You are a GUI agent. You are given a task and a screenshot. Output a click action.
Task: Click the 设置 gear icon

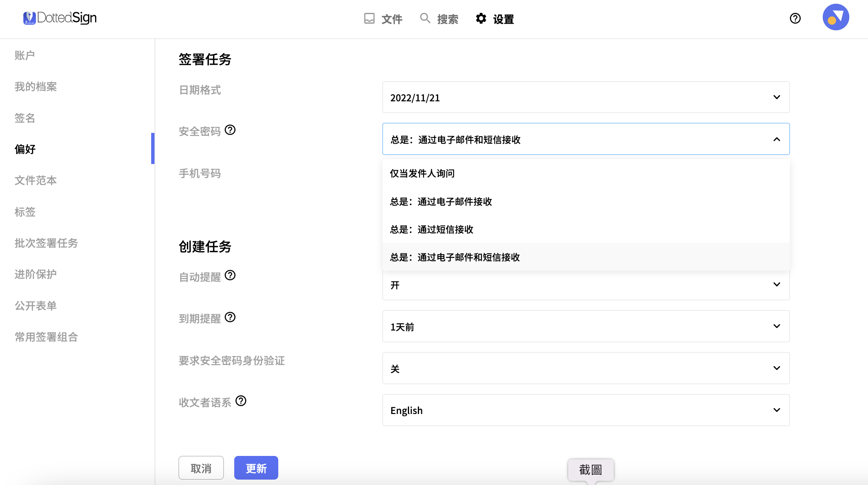[481, 18]
